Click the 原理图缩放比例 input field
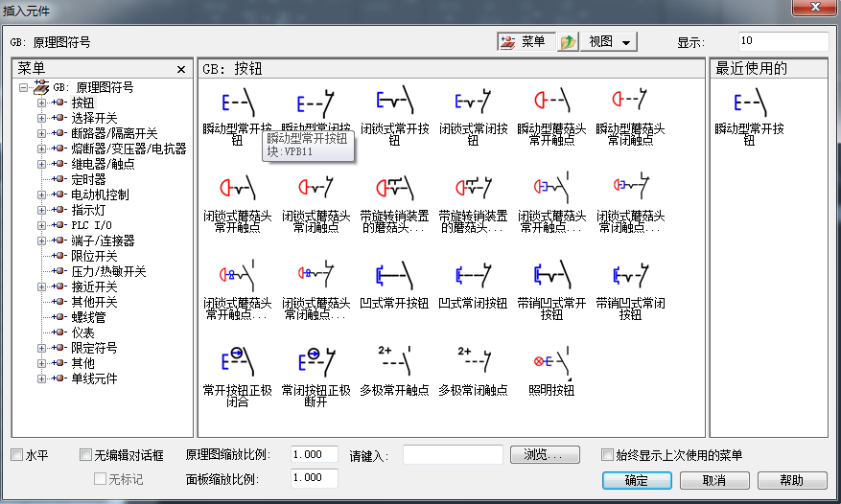 click(314, 454)
